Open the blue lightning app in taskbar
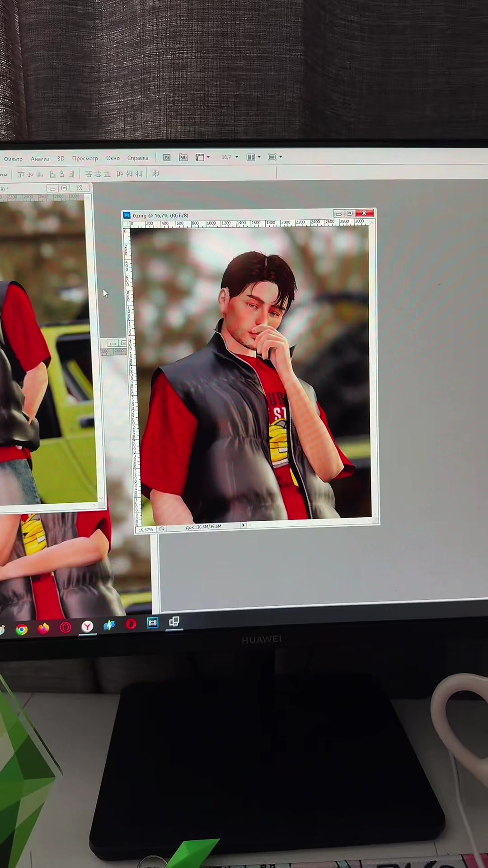Viewport: 488px width, 868px height. point(109,625)
